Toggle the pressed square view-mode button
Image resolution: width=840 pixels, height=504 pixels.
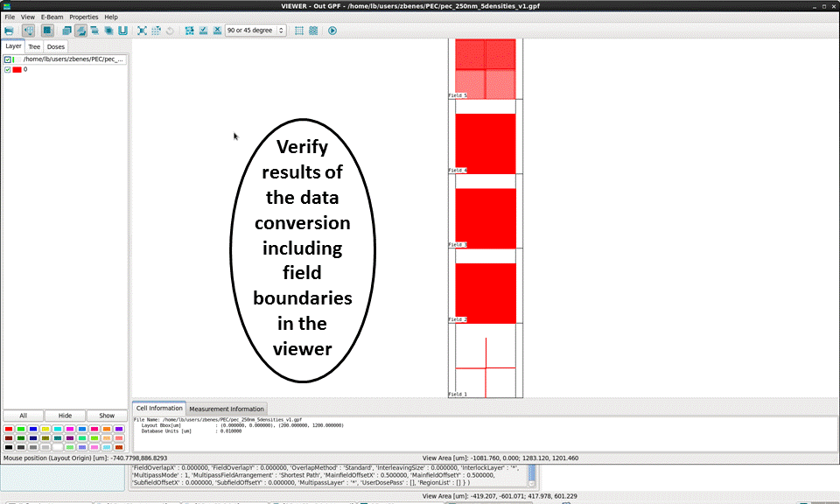(x=47, y=31)
